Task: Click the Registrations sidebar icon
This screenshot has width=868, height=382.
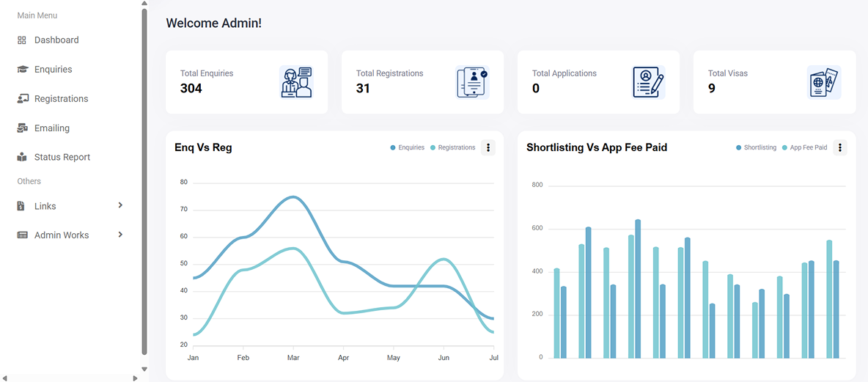Action: [x=22, y=99]
